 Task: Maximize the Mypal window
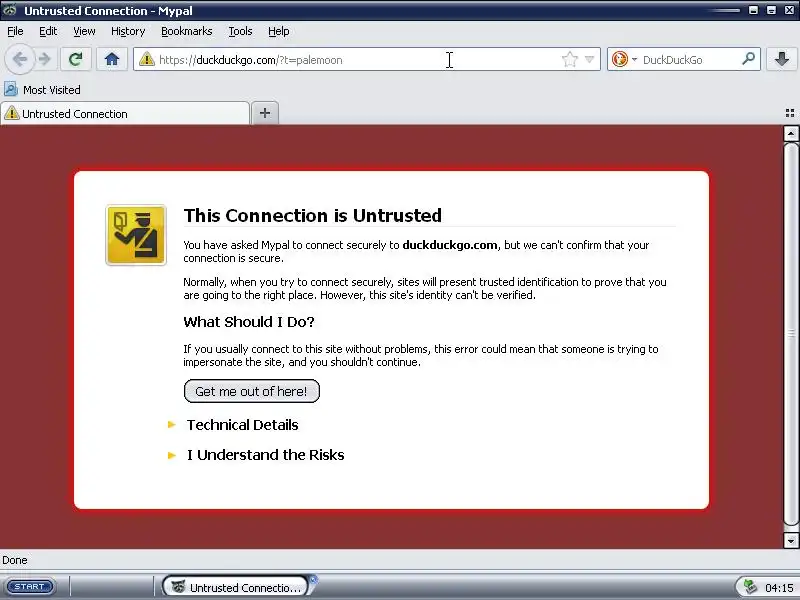(771, 10)
